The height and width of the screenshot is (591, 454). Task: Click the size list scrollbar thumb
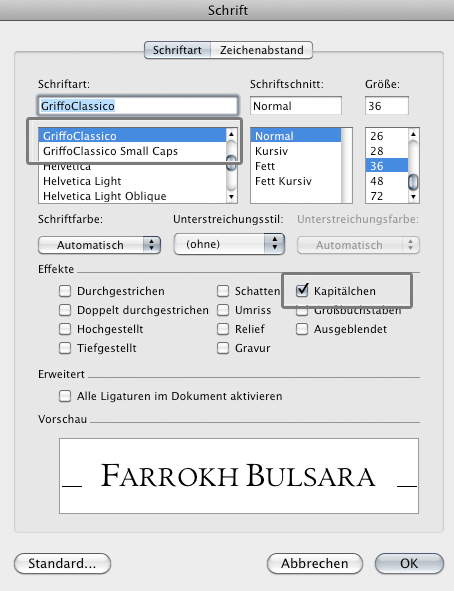[x=413, y=182]
